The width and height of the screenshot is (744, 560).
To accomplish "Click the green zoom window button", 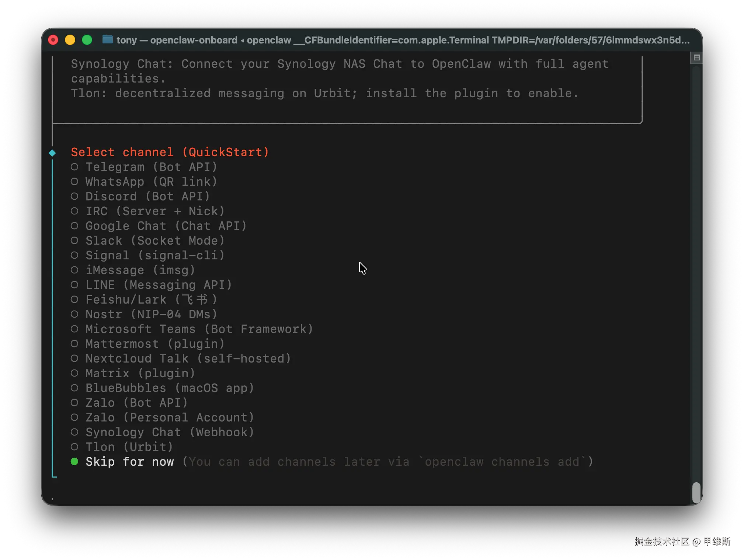I will point(87,40).
